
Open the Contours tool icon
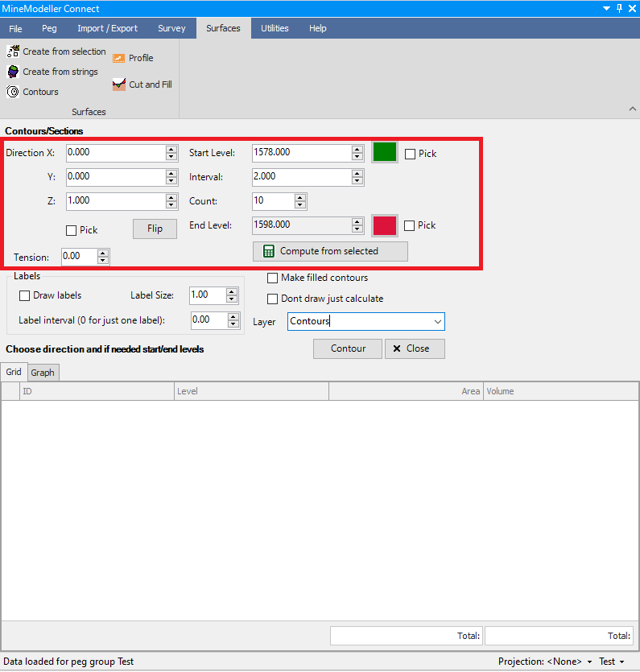pyautogui.click(x=13, y=92)
